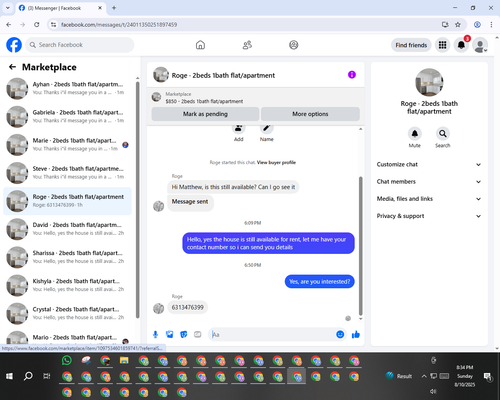This screenshot has height=400, width=500.
Task: Expand Chat members section
Action: [429, 182]
